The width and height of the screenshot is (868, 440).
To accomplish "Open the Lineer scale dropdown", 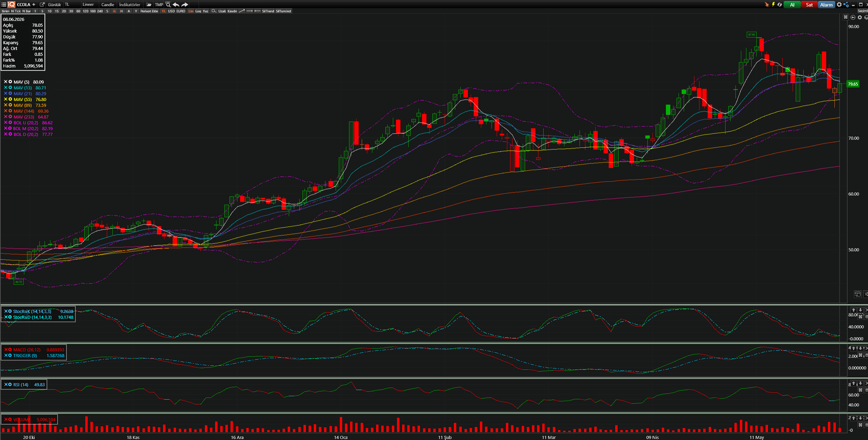I will coord(89,4).
